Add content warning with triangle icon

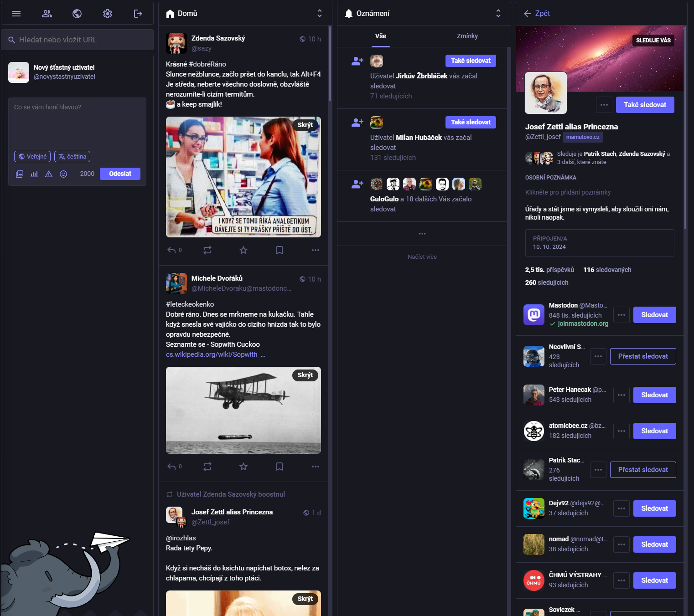click(x=49, y=174)
